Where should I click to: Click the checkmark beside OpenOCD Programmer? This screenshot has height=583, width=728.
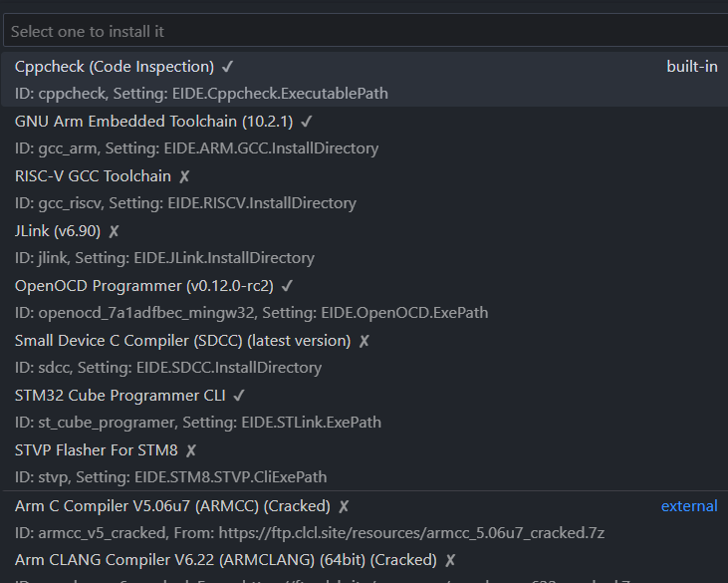pyautogui.click(x=287, y=286)
